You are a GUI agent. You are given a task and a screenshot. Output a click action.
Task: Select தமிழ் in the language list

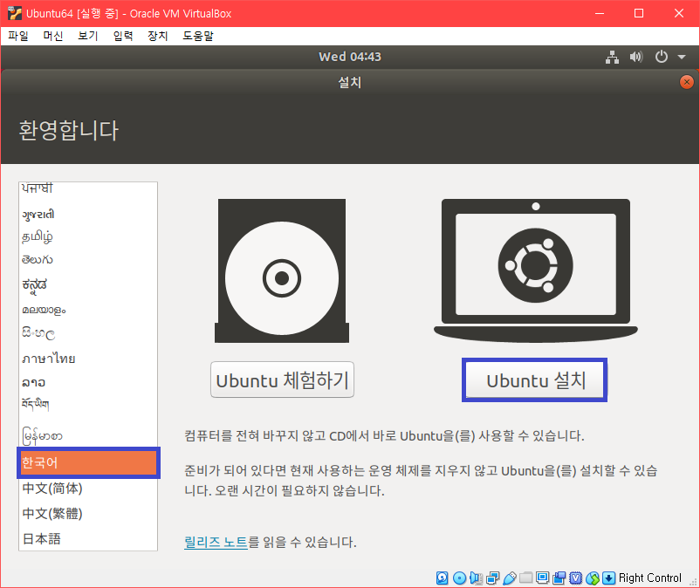pyautogui.click(x=88, y=236)
